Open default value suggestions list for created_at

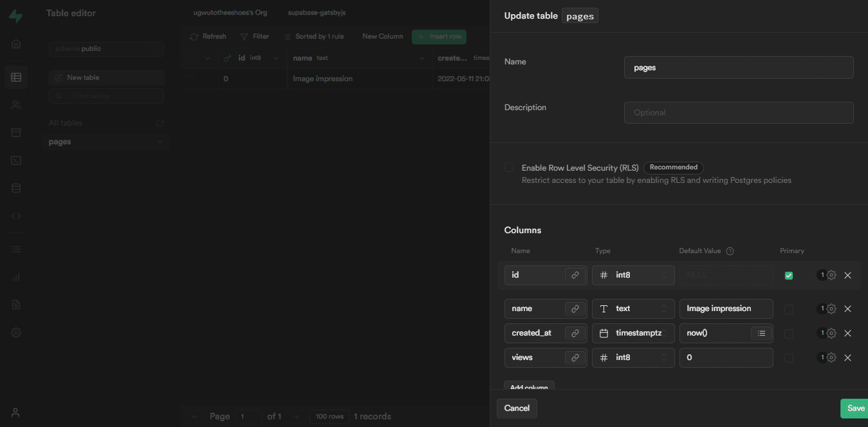click(x=761, y=333)
